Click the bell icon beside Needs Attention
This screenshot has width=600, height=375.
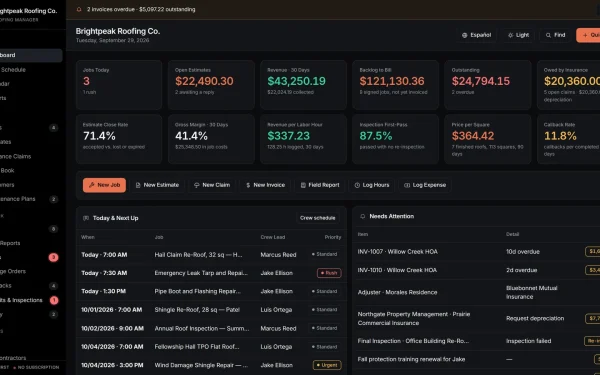click(362, 217)
